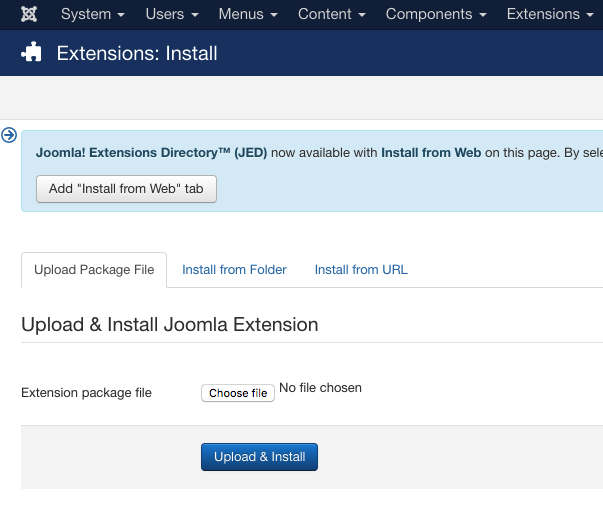Open the Content dropdown menu
Viewport: 603px width, 513px height.
pyautogui.click(x=331, y=14)
